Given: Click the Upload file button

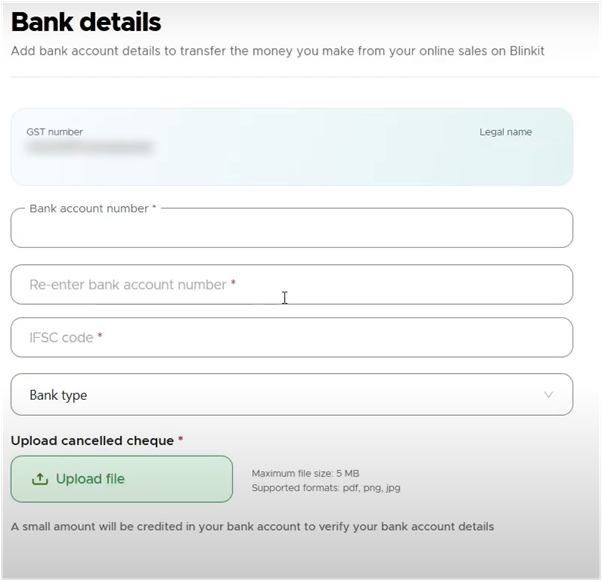Looking at the screenshot, I should tap(122, 479).
